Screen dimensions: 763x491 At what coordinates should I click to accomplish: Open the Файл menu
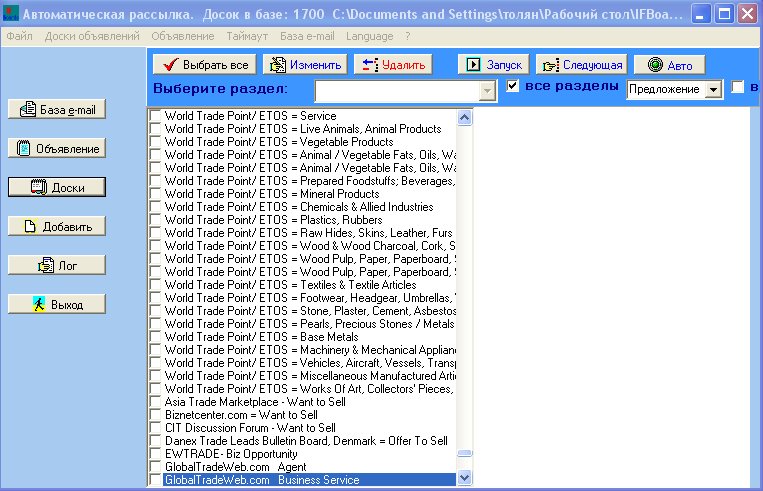pyautogui.click(x=19, y=36)
